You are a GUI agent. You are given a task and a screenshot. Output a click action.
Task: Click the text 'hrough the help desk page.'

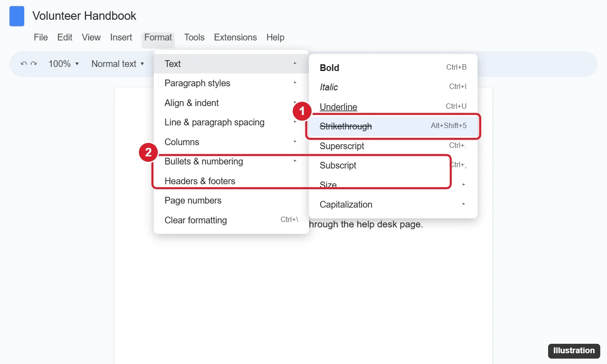point(366,224)
